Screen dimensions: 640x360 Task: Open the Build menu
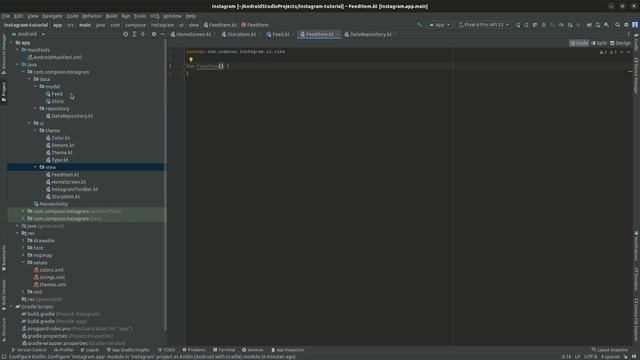111,16
